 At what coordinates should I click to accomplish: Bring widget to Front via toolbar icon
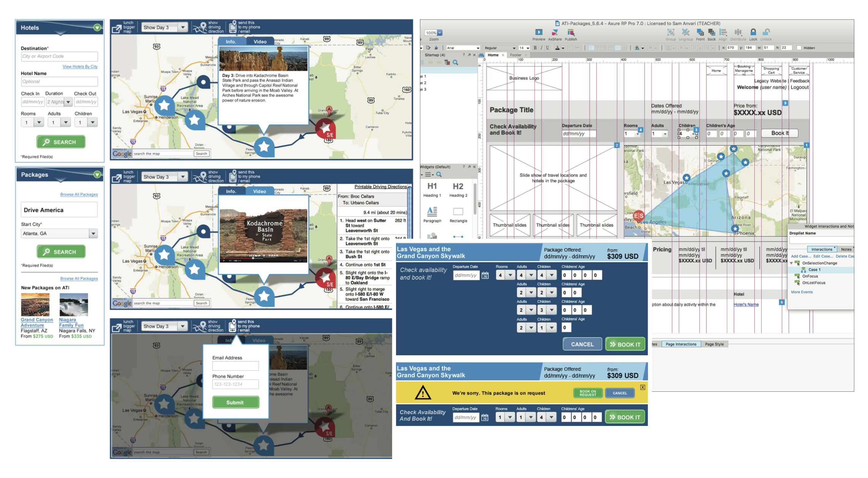tap(700, 32)
